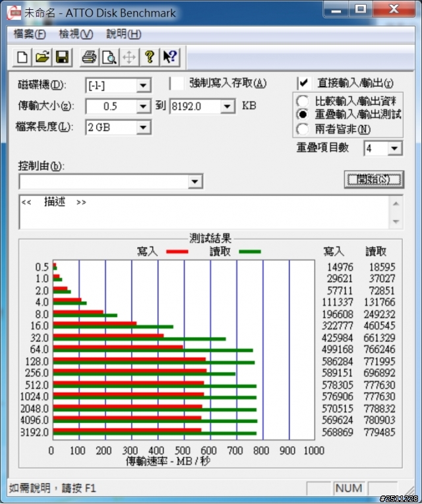Open the 8192.0 maximum size dropdown

(227, 106)
